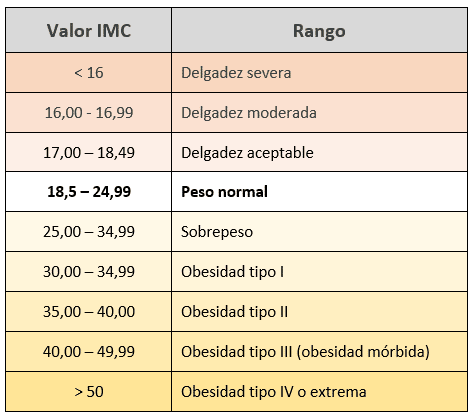Select the 'Obesidad tipo I' cell
The image size is (474, 420).
(319, 272)
